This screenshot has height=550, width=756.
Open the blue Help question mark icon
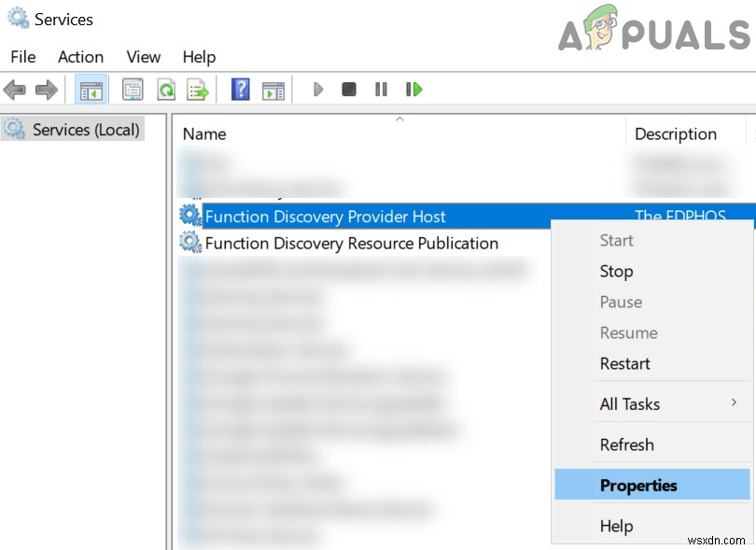tap(240, 90)
